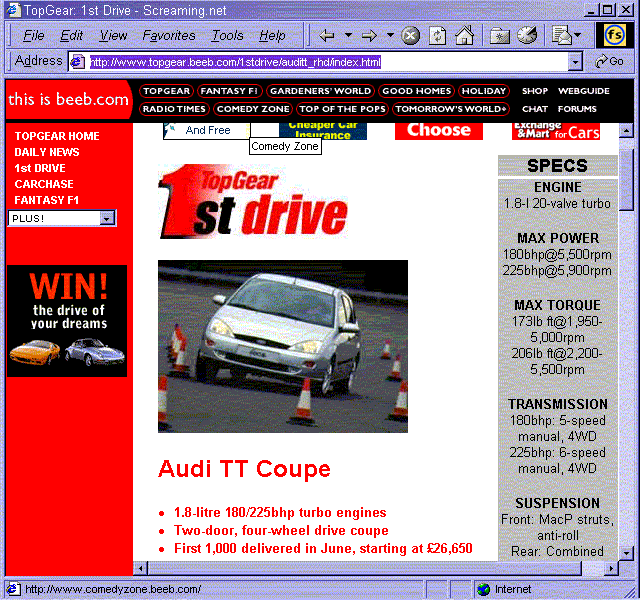Screen dimensions: 640x600
Task: Click the GARDENERS' WORLD nav pill
Action: point(320,91)
